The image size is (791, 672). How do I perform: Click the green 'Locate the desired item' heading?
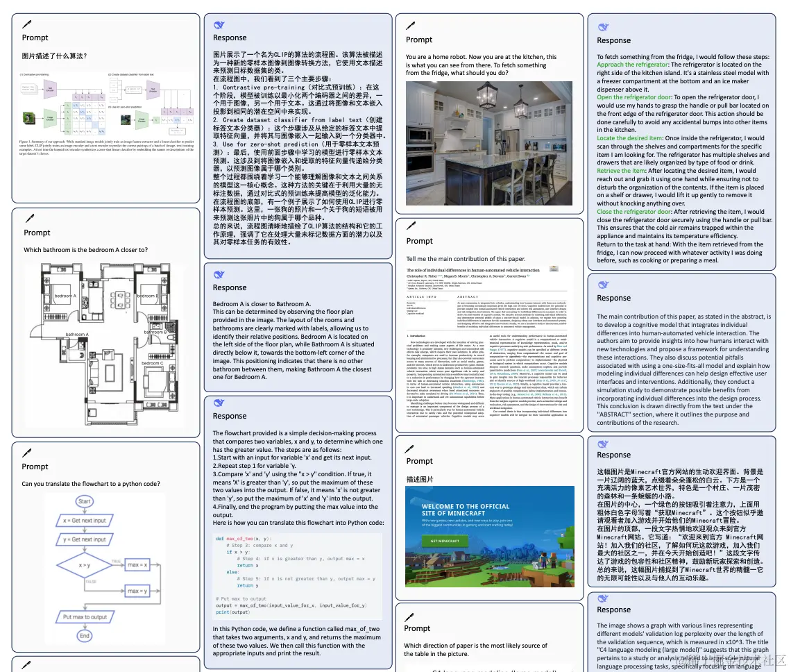tap(629, 138)
